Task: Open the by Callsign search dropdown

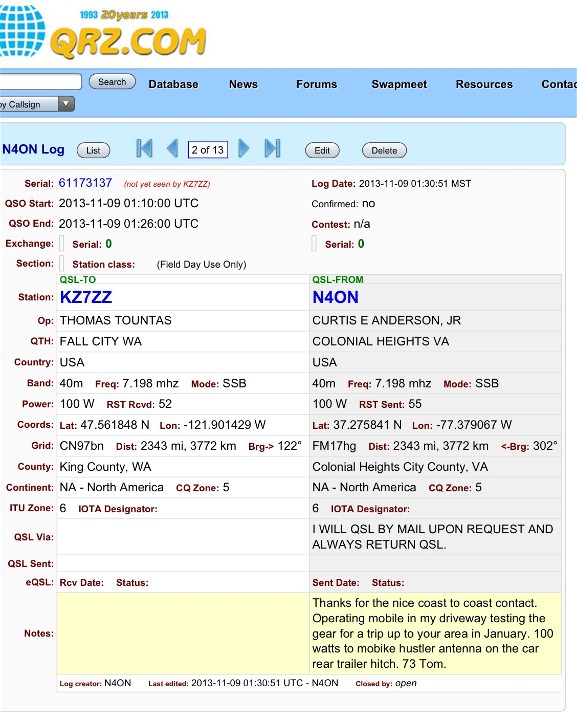Action: (37, 104)
